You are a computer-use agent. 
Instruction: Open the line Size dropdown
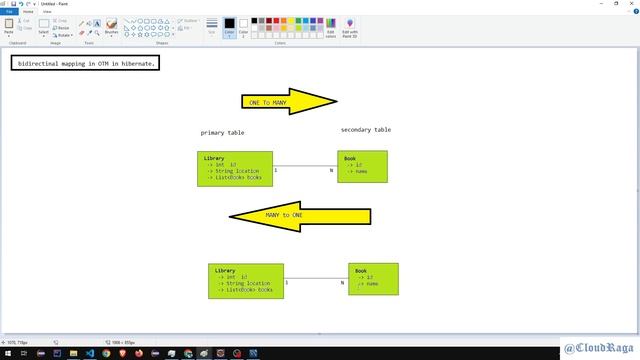click(212, 28)
